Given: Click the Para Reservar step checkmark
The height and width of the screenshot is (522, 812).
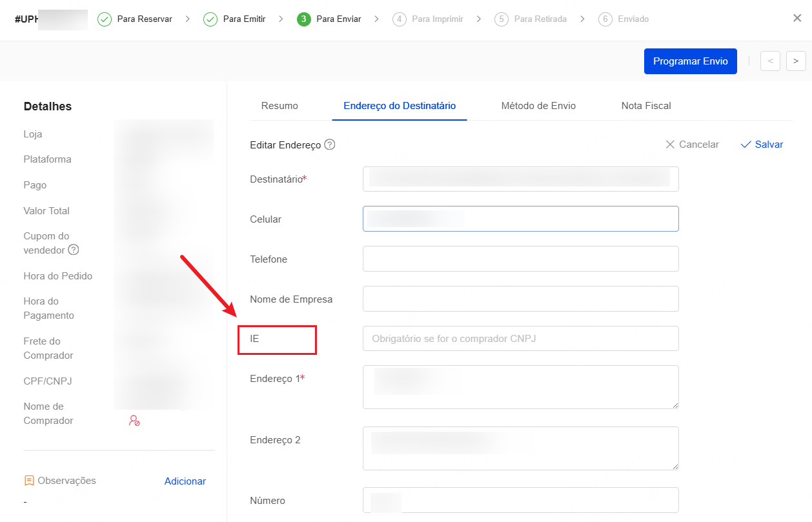Looking at the screenshot, I should coord(105,19).
